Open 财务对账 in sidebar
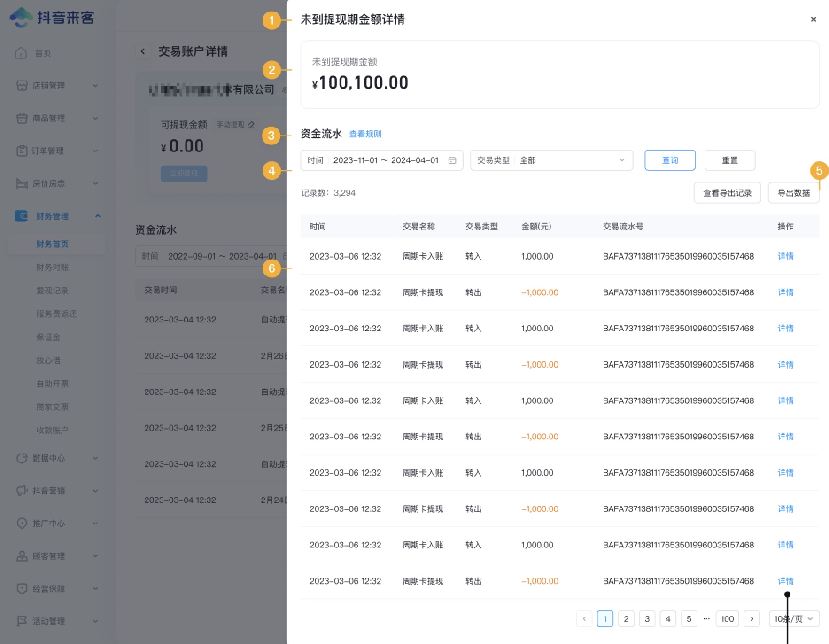Screen dimensions: 829x644 point(52,268)
